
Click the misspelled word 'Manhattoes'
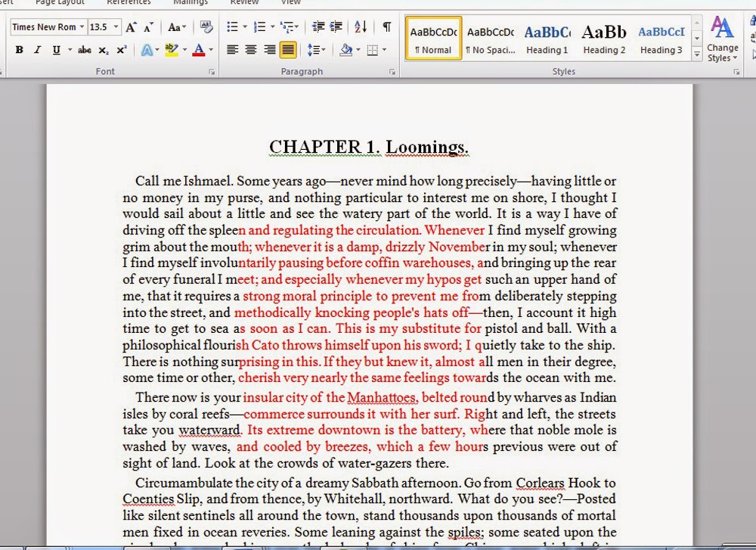point(381,397)
